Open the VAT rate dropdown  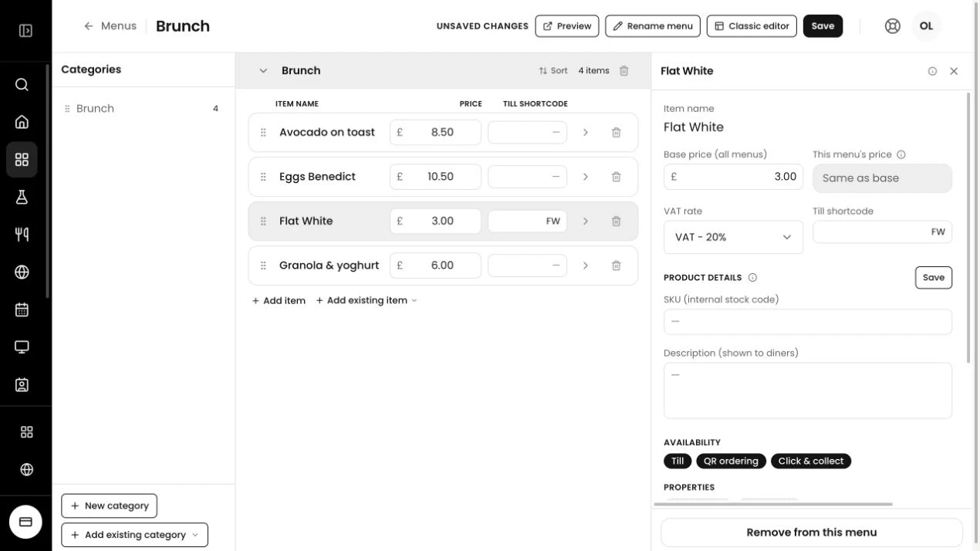tap(733, 238)
